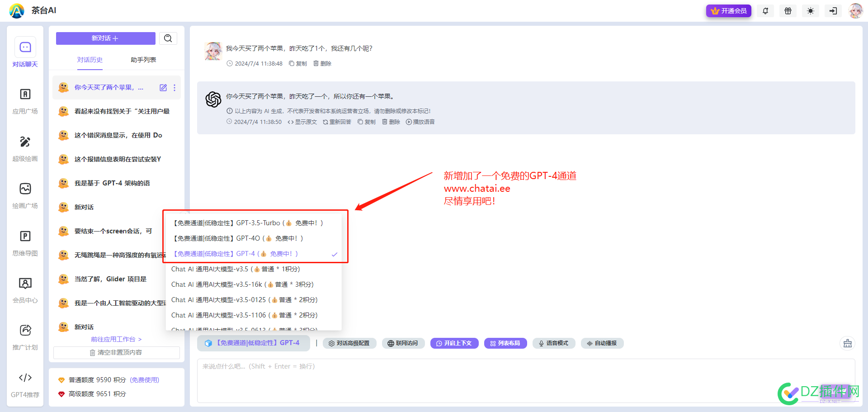Open 会员中心 member center
The width and height of the screenshot is (868, 412).
25,289
